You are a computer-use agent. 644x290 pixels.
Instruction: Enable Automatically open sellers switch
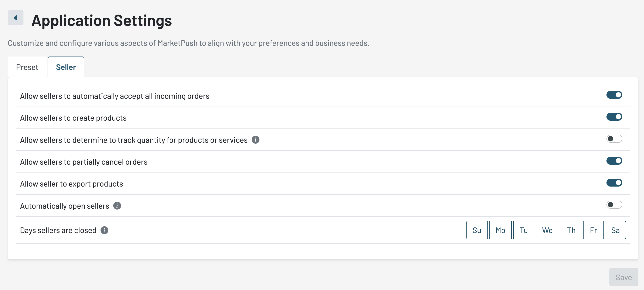tap(614, 205)
